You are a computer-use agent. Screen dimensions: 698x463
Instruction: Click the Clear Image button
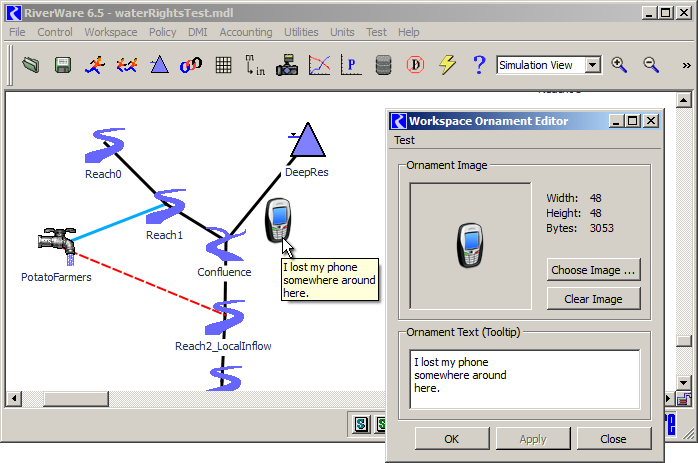pyautogui.click(x=593, y=299)
